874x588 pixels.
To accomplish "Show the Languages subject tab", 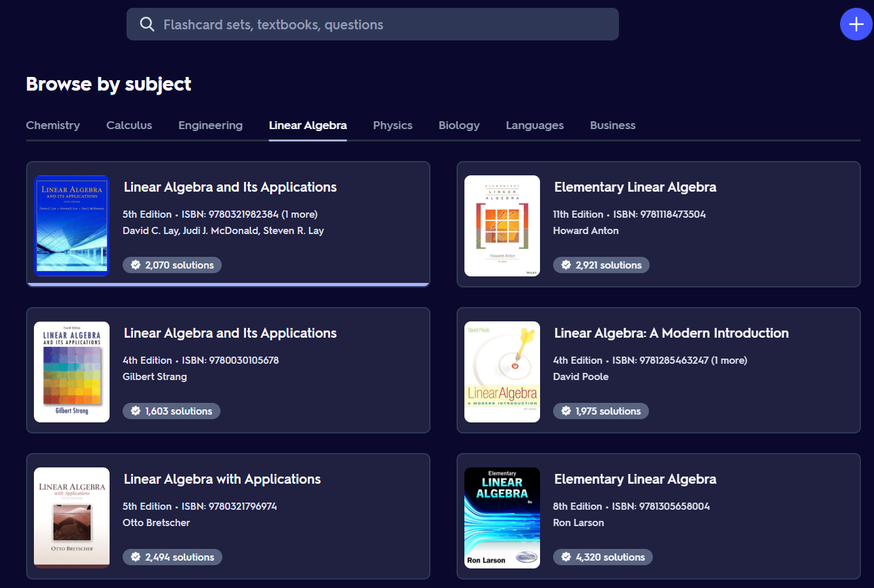I will 535,125.
